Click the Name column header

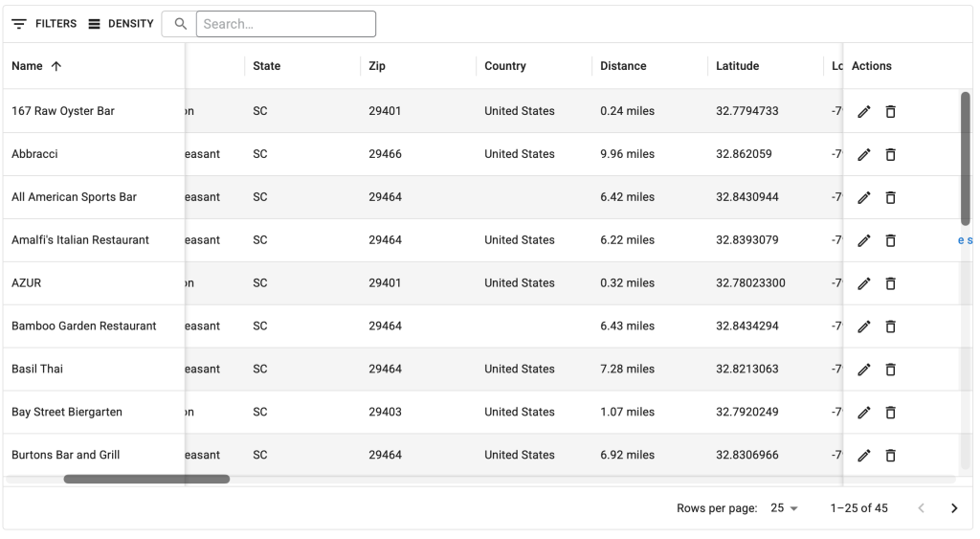[94, 66]
